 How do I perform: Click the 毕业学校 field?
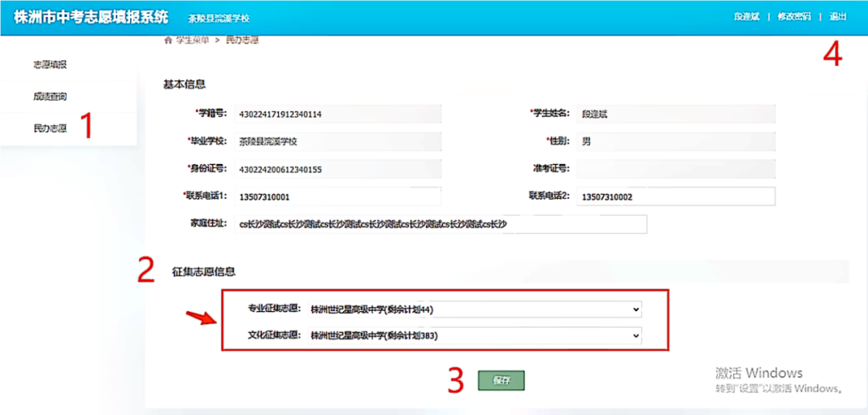point(338,142)
